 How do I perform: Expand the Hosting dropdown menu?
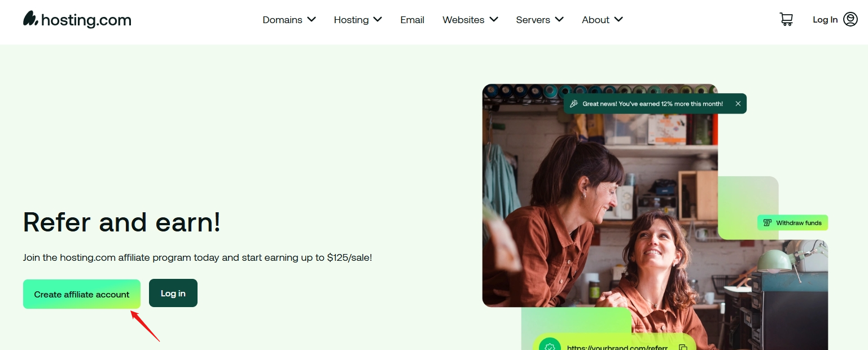point(358,20)
